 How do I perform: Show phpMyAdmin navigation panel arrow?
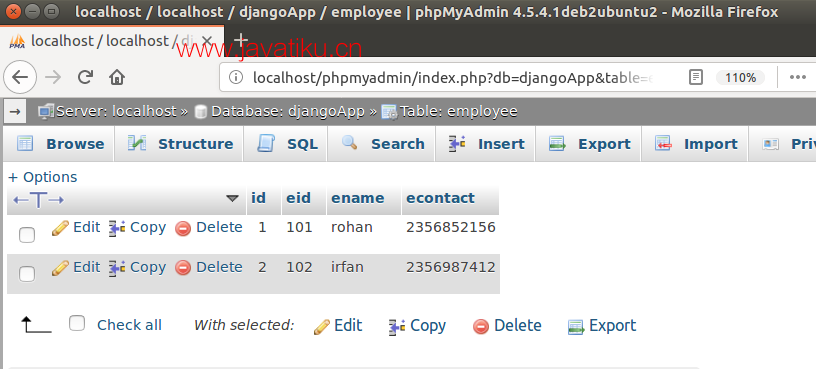coord(15,111)
